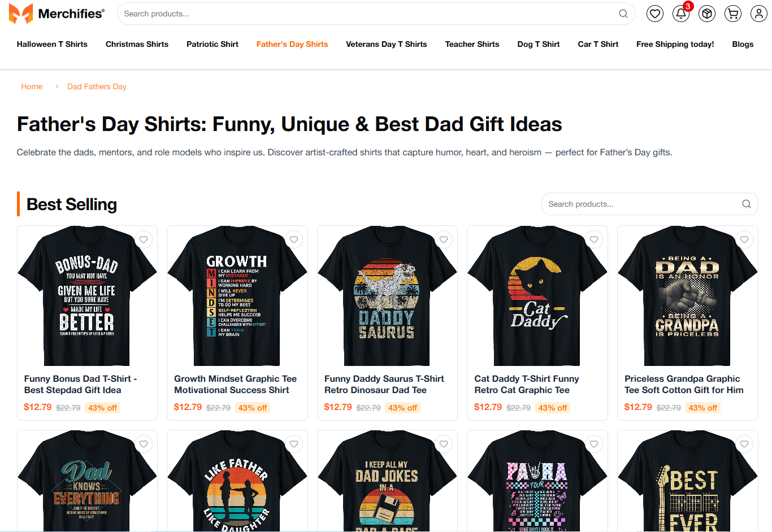This screenshot has width=772, height=532.
Task: Favorite the Funny Bonus Dad T-Shirt
Action: [144, 239]
